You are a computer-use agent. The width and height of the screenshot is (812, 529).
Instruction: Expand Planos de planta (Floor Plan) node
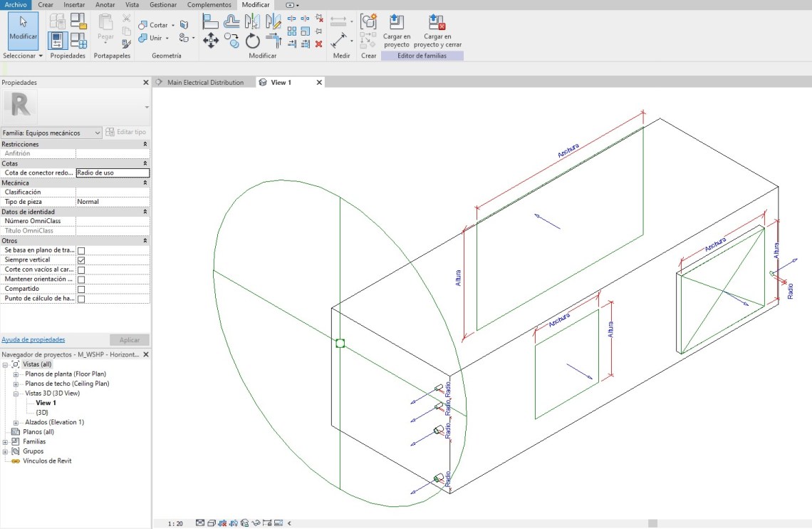tap(16, 374)
